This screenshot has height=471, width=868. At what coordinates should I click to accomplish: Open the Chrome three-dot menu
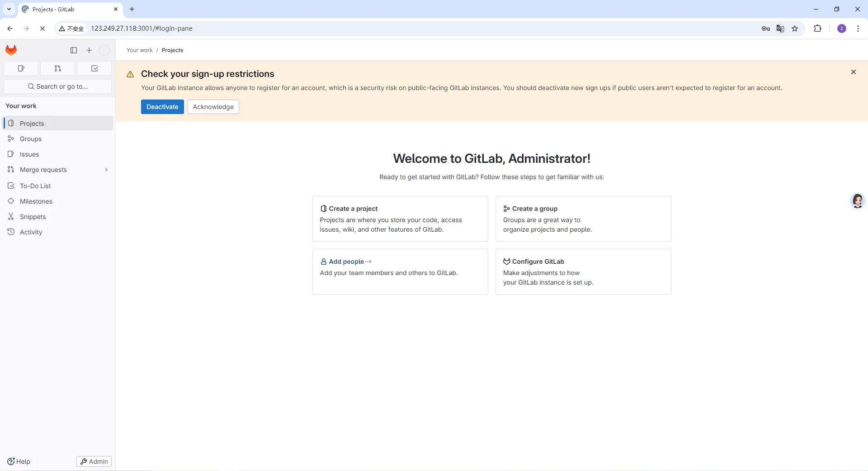tap(858, 29)
